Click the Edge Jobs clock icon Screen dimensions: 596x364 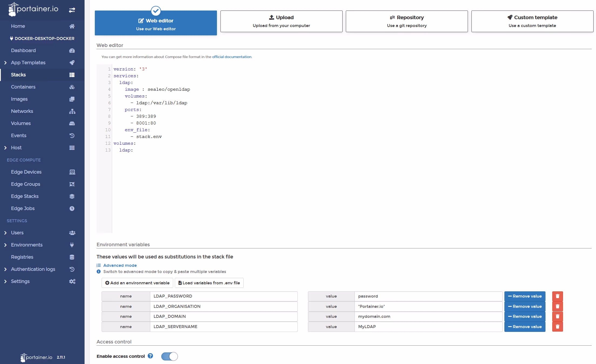pyautogui.click(x=72, y=208)
